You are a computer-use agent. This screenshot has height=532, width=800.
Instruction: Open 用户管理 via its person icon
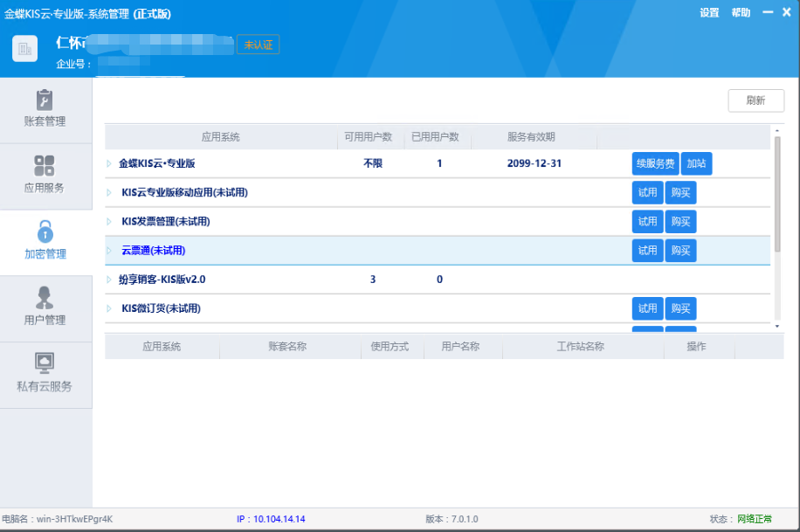click(45, 298)
